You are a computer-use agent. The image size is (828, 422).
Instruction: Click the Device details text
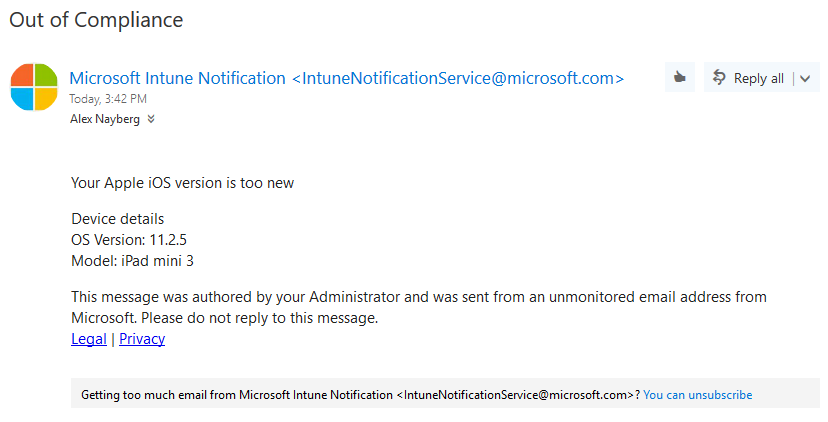click(x=118, y=219)
